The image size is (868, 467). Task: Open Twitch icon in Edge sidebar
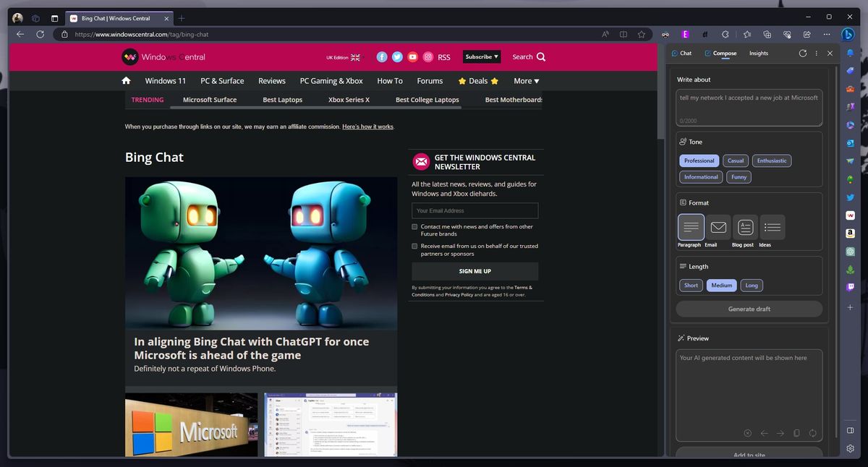pyautogui.click(x=851, y=287)
